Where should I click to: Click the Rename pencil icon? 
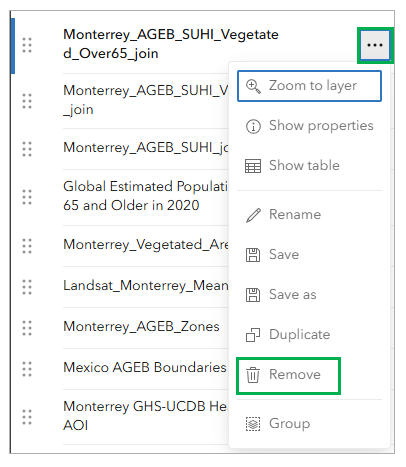pos(253,215)
